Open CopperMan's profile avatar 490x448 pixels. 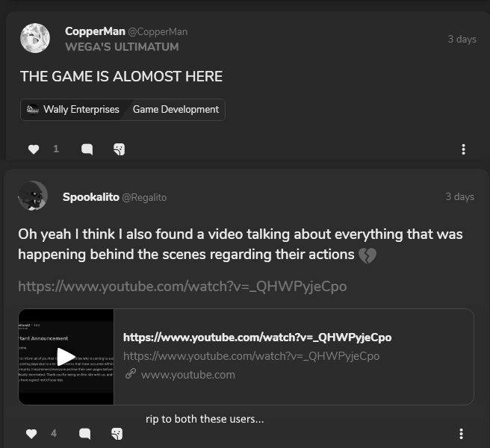coord(35,38)
